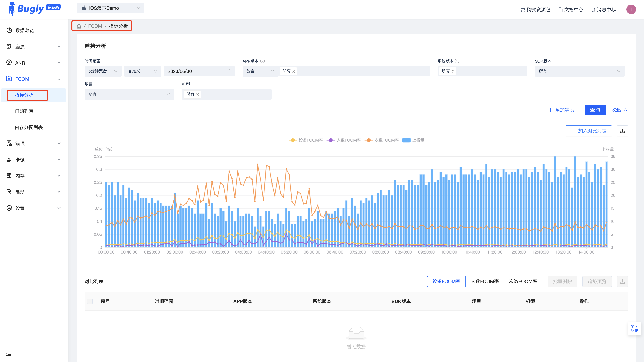Open the 场景 dropdown

(x=129, y=94)
